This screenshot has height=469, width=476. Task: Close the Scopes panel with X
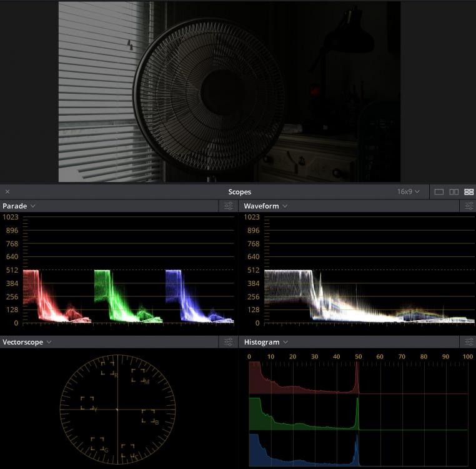(7, 192)
